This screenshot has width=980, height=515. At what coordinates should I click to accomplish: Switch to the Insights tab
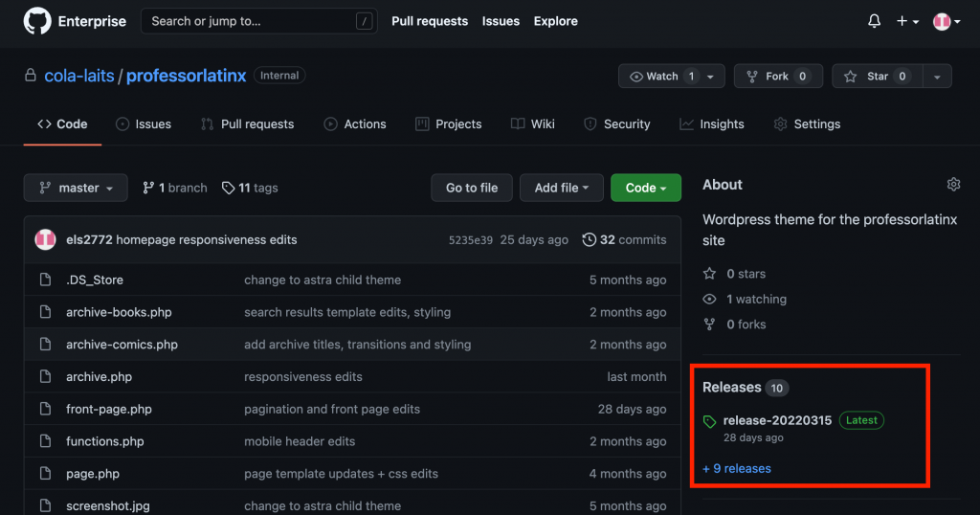(x=712, y=123)
